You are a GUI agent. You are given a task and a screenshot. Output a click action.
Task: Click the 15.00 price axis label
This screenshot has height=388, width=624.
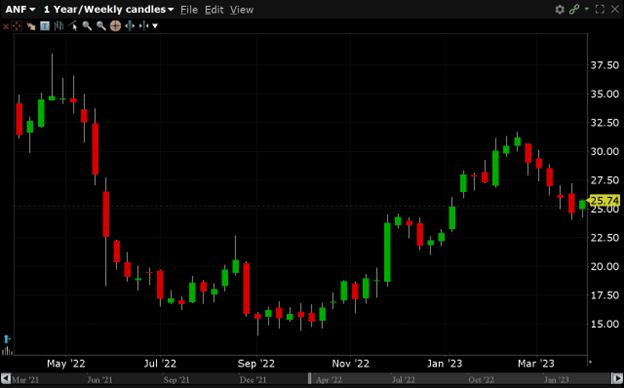pyautogui.click(x=604, y=324)
